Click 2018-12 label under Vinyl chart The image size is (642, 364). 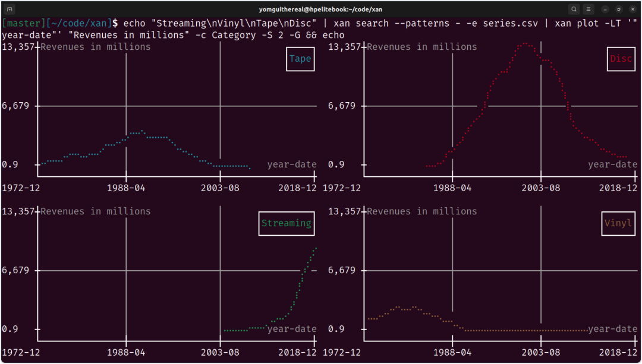618,352
